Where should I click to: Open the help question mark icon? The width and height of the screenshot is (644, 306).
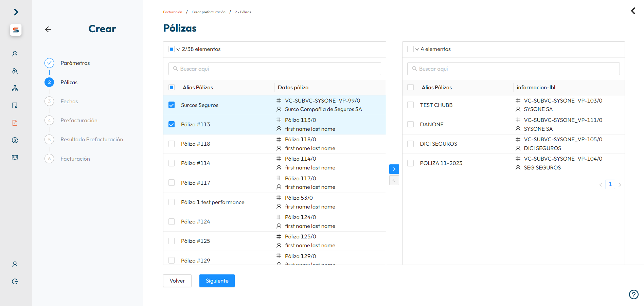pos(633,294)
